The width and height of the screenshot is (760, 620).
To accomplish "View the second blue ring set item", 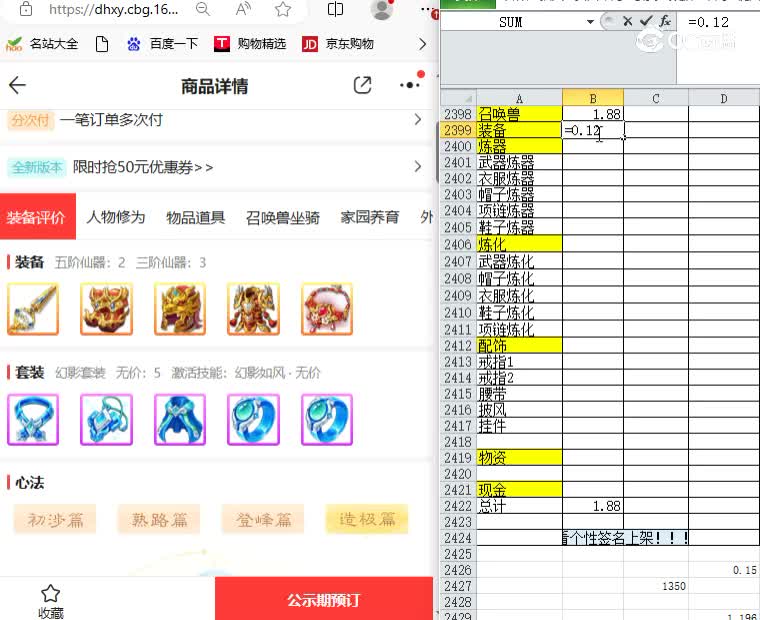I will point(327,420).
